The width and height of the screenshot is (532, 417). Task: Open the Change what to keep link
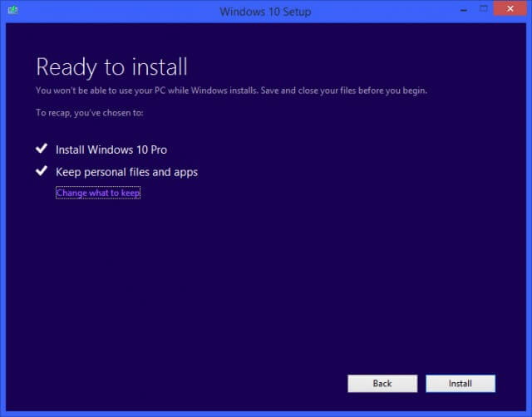point(98,193)
